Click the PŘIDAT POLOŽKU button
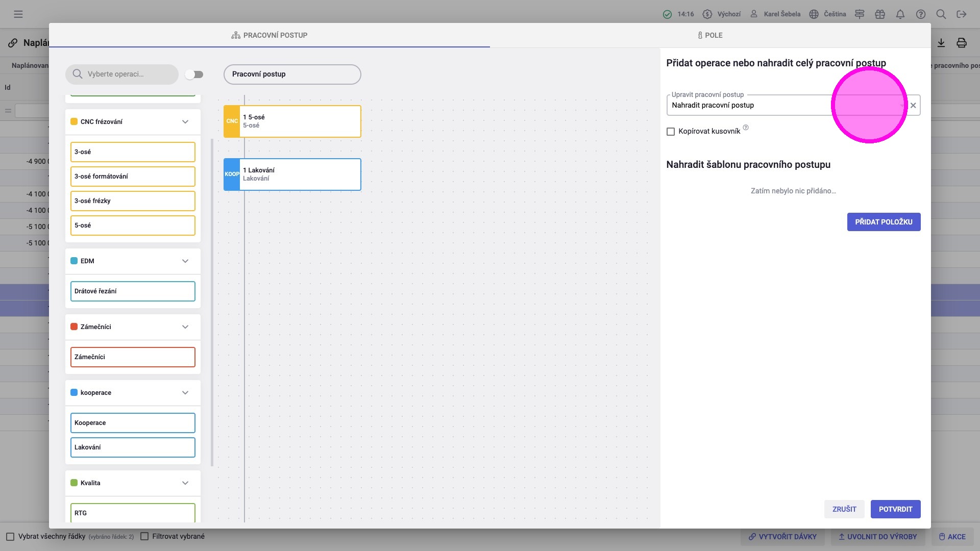 pyautogui.click(x=884, y=222)
